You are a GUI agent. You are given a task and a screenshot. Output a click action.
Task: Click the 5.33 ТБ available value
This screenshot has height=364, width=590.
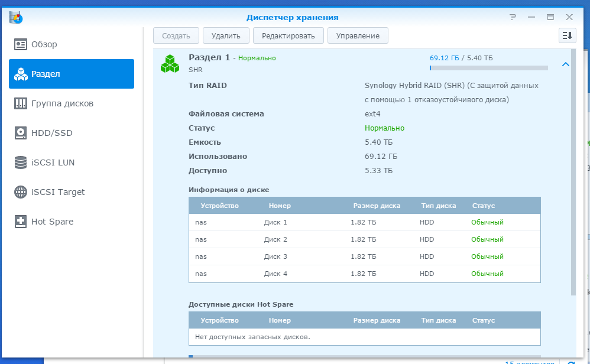click(378, 171)
